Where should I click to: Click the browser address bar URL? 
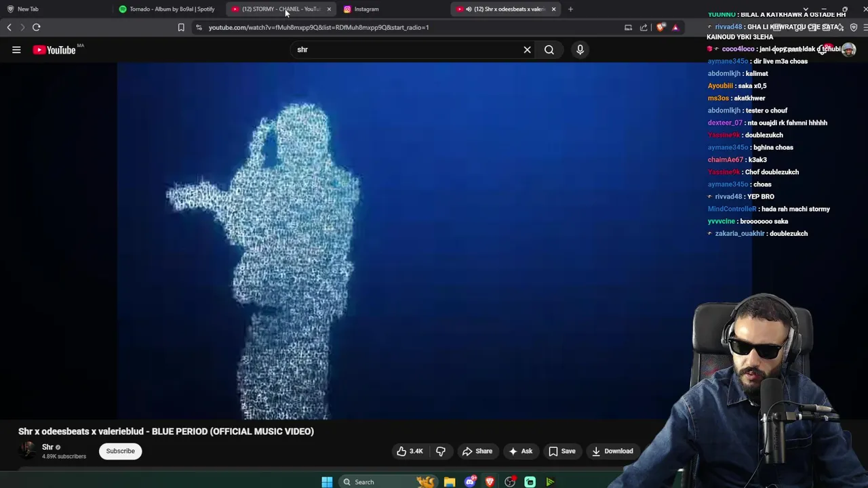319,27
